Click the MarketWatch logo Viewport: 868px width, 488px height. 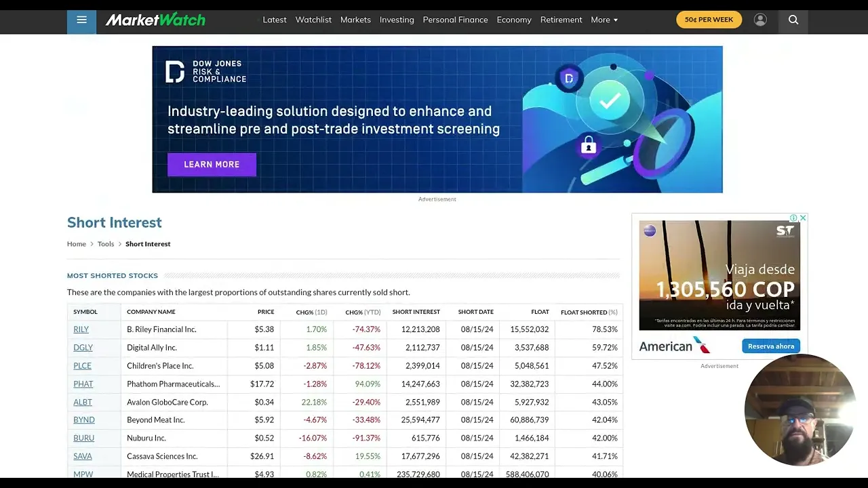[155, 20]
